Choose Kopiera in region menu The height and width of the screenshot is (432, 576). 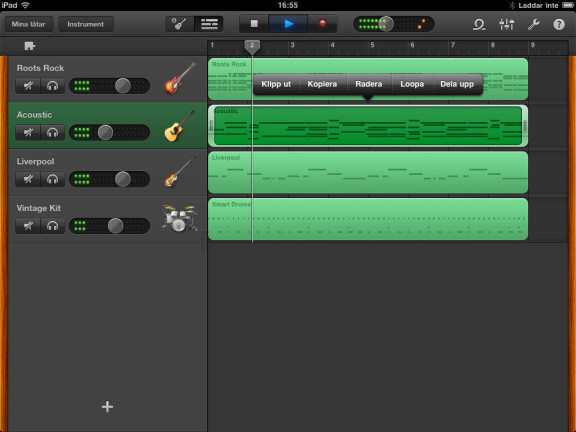tap(322, 84)
